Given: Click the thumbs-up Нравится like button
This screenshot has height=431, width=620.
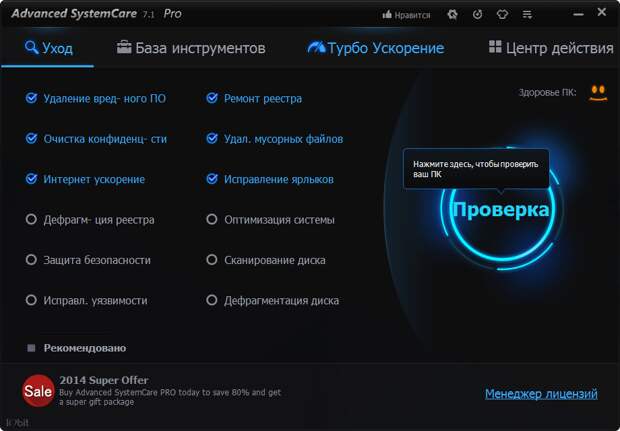Looking at the screenshot, I should [406, 15].
